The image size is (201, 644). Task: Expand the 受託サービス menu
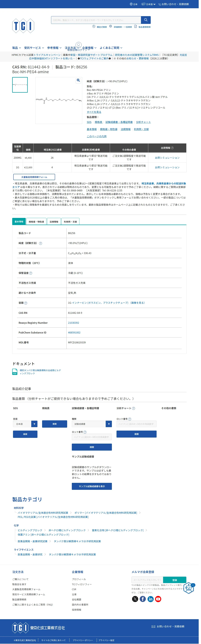coord(34,48)
